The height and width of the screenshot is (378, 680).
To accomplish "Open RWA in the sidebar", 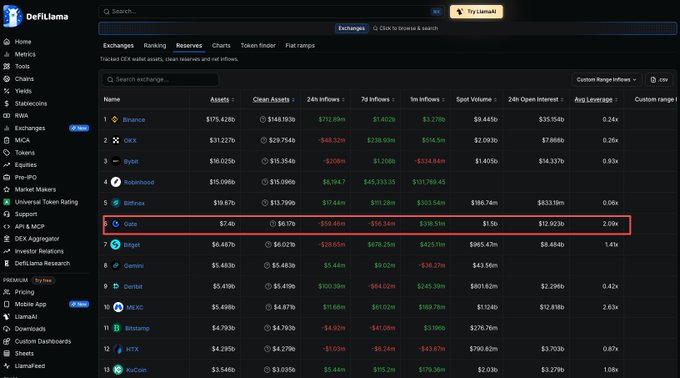I will (21, 116).
